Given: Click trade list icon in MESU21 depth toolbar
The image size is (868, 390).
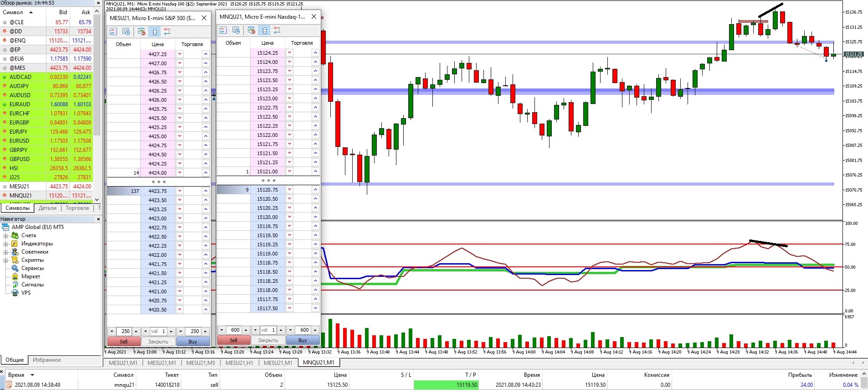Looking at the screenshot, I should (167, 31).
